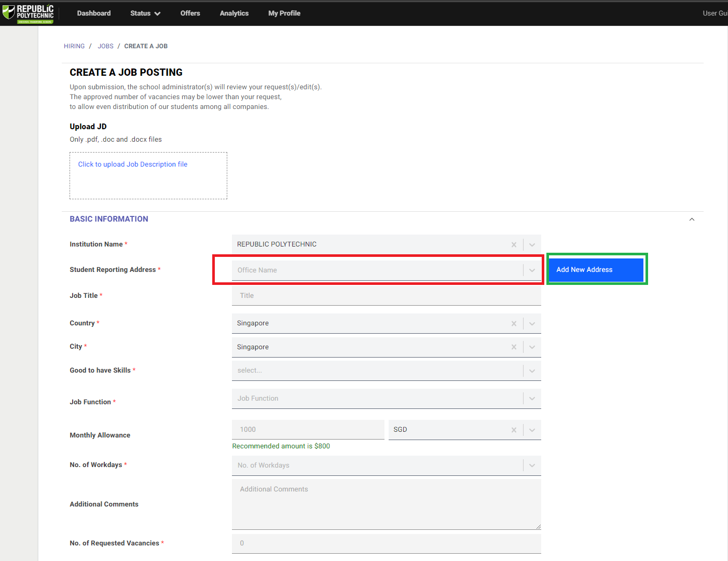Open the Status menu in navbar

145,13
